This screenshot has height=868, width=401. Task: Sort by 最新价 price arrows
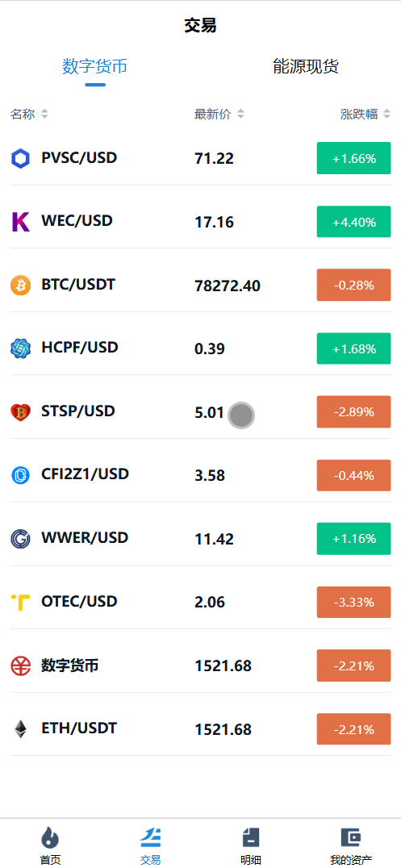[x=240, y=114]
